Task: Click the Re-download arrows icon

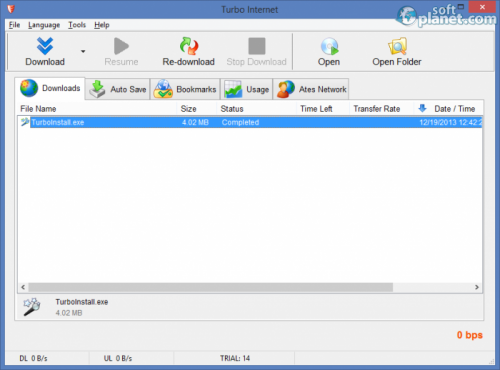Action: point(189,46)
